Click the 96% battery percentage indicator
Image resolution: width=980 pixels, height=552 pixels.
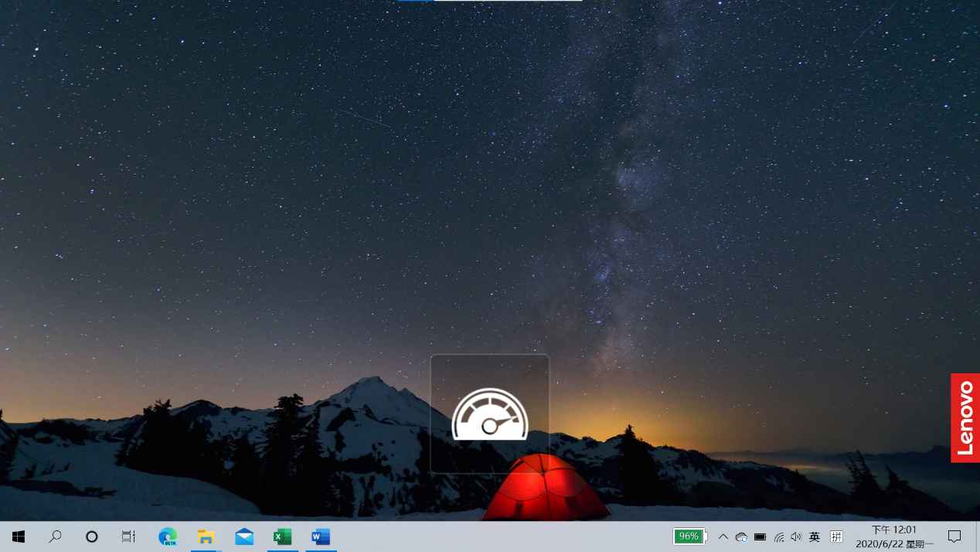[689, 537]
